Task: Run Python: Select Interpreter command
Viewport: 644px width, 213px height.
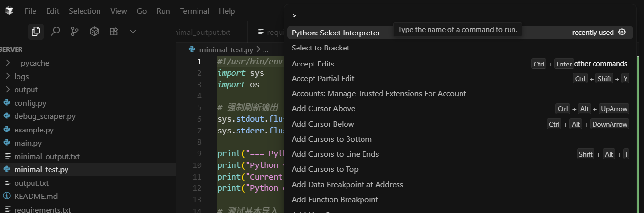Action: tap(460, 33)
